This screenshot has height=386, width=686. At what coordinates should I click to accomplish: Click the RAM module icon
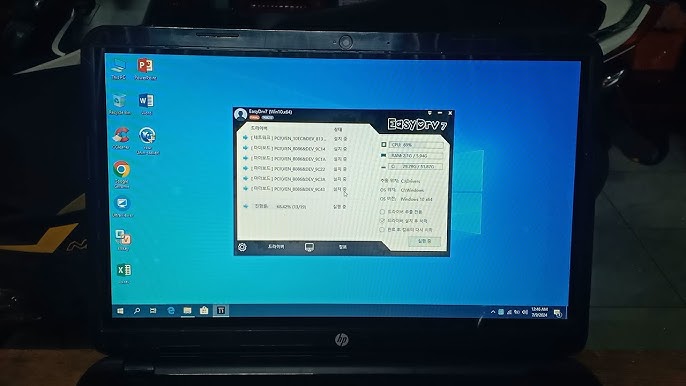tap(383, 155)
